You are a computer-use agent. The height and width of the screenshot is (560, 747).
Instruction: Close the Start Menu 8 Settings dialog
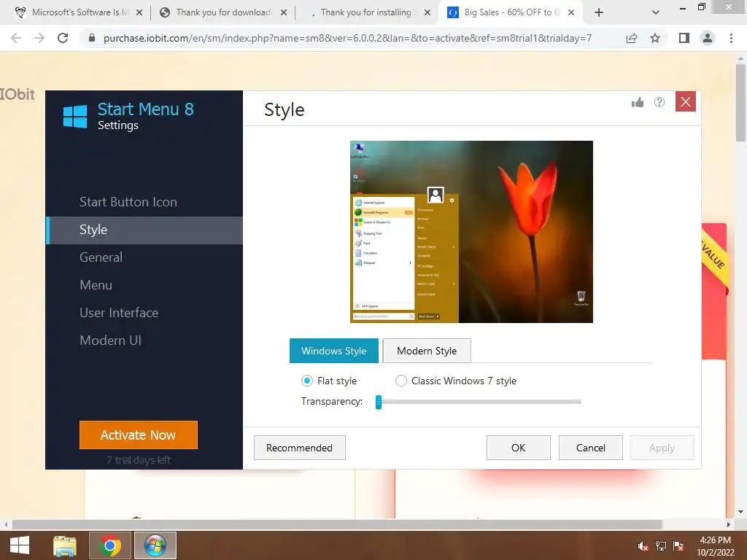[x=686, y=101]
